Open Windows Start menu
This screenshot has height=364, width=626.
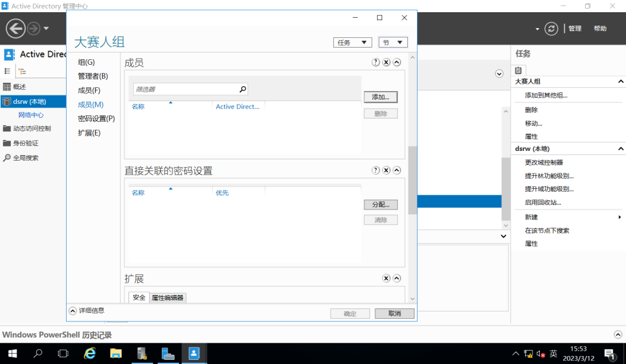(x=12, y=354)
